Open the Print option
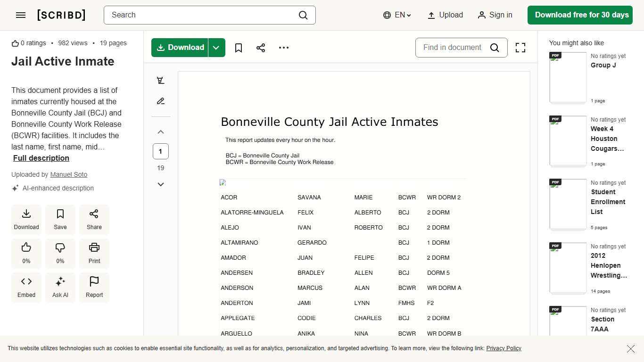 [94, 253]
